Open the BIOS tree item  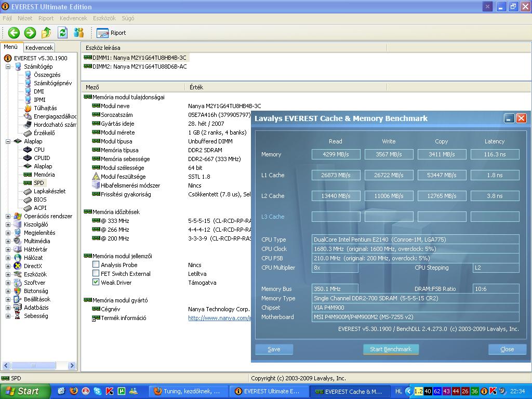(x=40, y=199)
